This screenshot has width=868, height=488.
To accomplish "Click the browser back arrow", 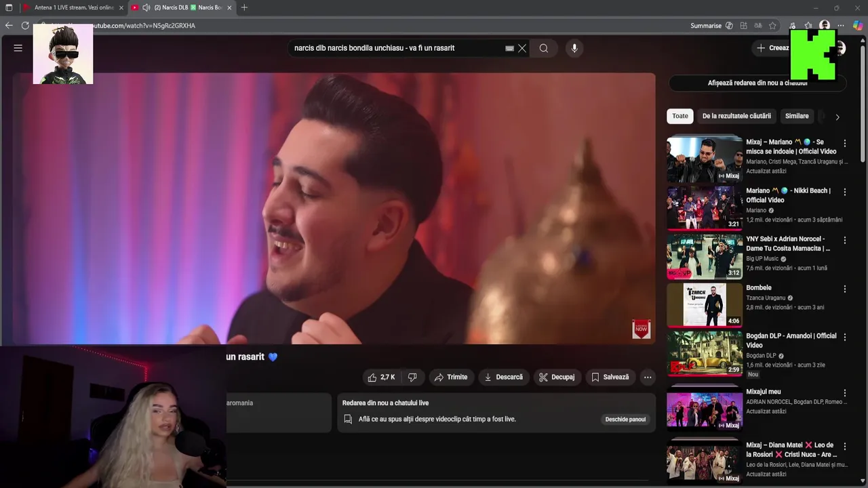I will 9,26.
